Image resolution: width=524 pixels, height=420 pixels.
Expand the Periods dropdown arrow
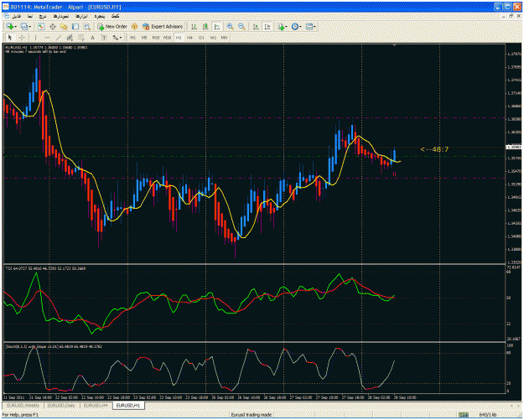pos(300,27)
